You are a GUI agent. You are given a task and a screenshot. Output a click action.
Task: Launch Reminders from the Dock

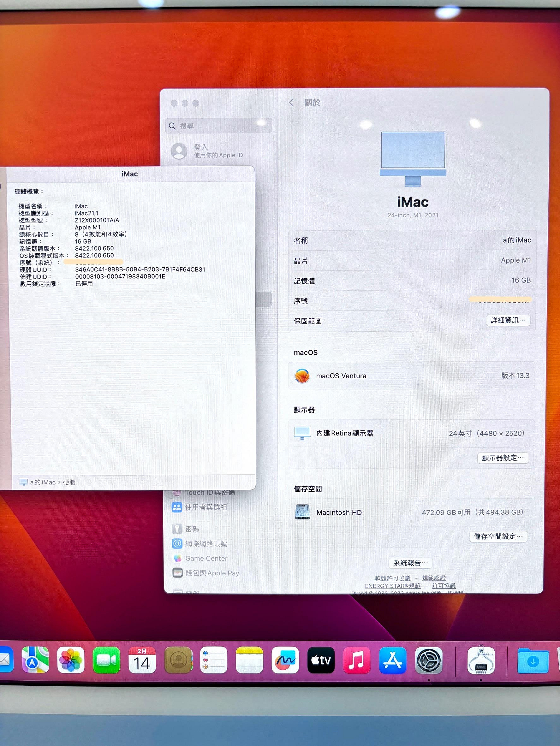click(214, 660)
